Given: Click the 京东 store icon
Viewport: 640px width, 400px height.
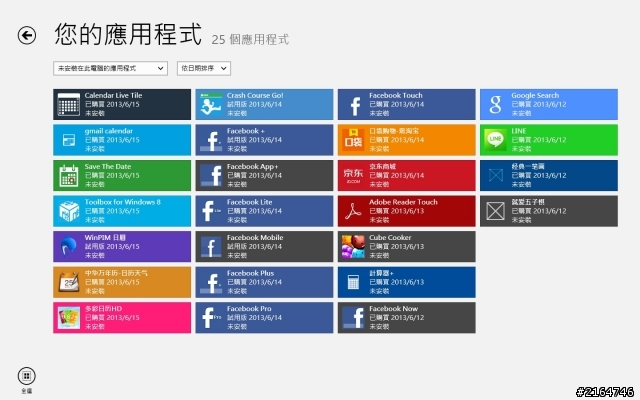Looking at the screenshot, I should (353, 176).
